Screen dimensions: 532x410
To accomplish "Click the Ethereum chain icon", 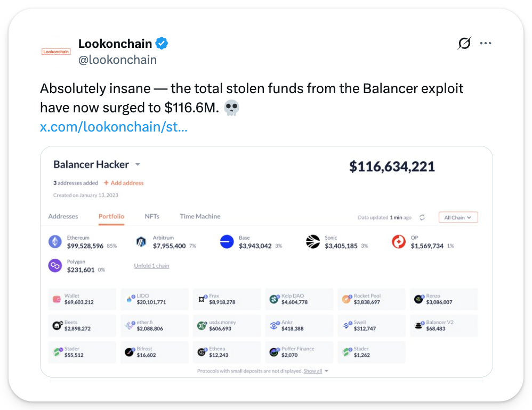I will (55, 242).
